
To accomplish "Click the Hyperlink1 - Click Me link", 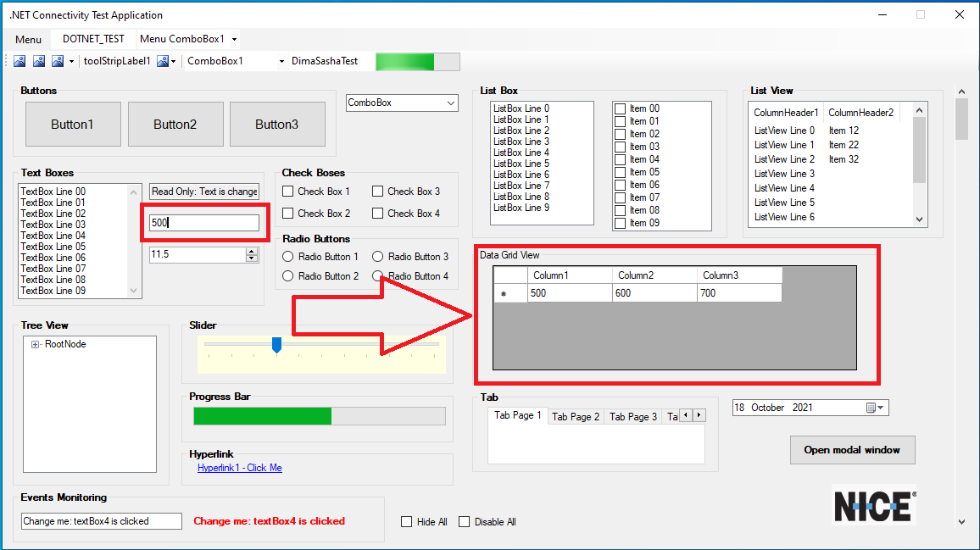I will click(239, 468).
